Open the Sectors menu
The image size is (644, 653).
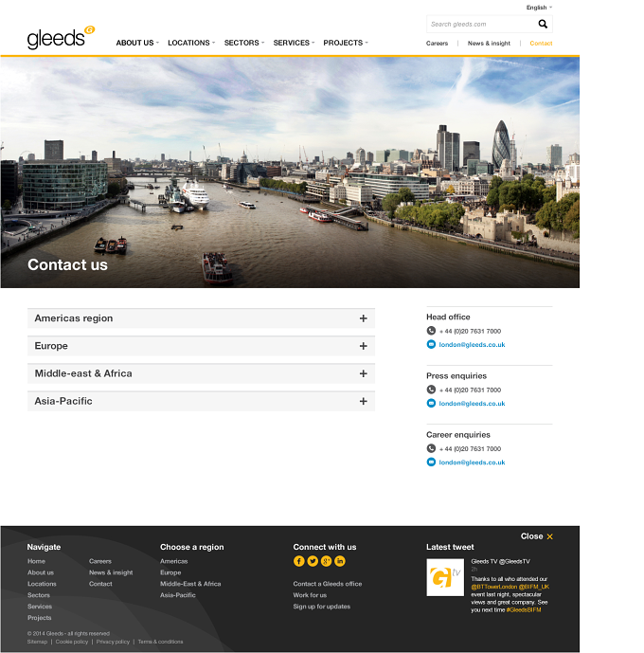coord(244,43)
